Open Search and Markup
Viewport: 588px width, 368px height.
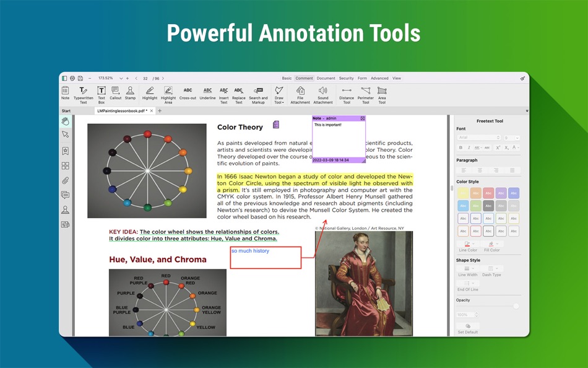tap(258, 95)
